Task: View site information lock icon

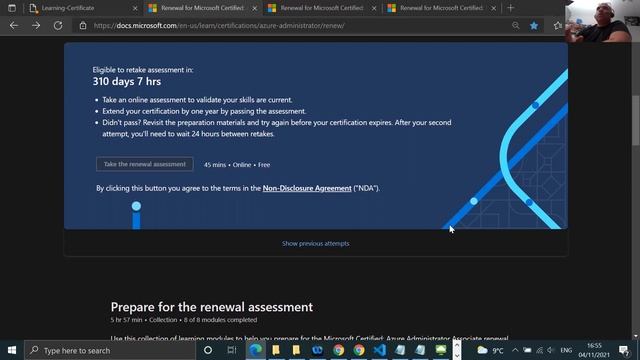Action: tap(83, 25)
